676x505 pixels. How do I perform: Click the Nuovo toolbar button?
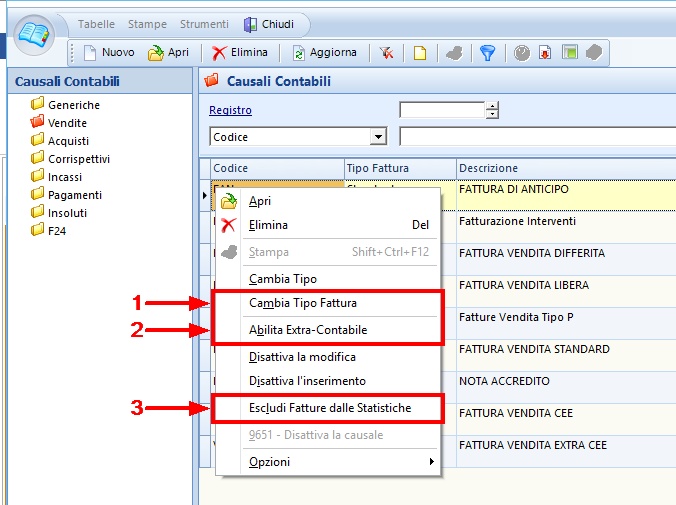pyautogui.click(x=108, y=53)
